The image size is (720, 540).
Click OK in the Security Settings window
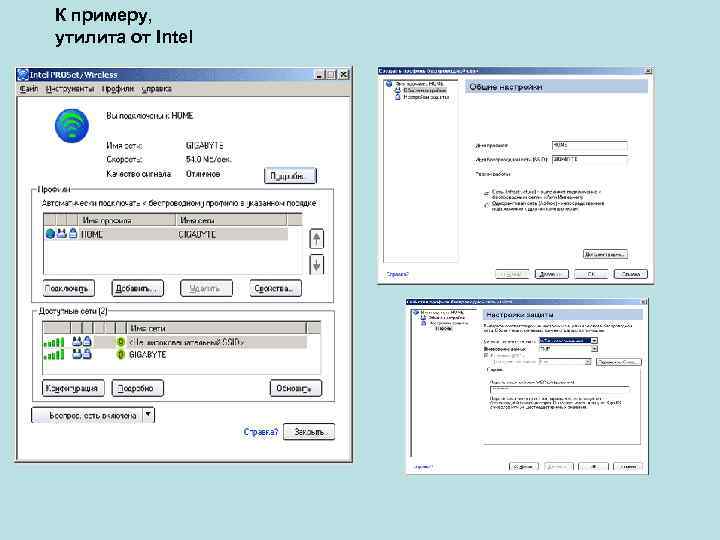pyautogui.click(x=593, y=467)
